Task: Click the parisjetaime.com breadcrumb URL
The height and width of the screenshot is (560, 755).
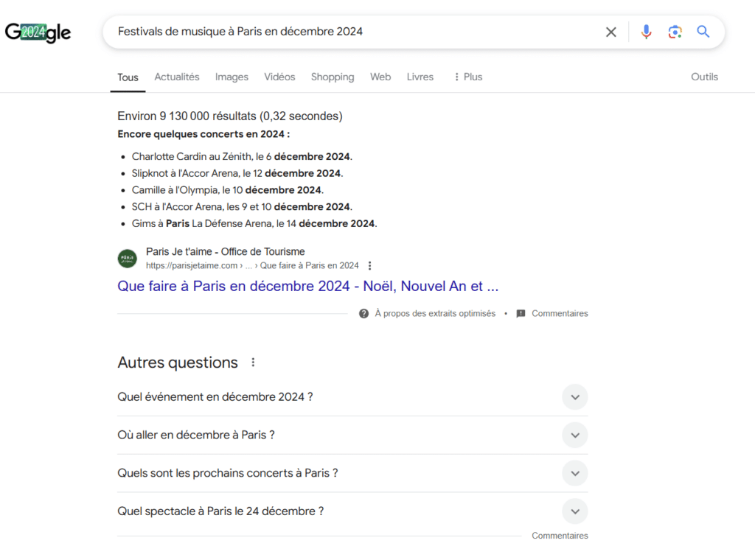Action: coord(252,265)
